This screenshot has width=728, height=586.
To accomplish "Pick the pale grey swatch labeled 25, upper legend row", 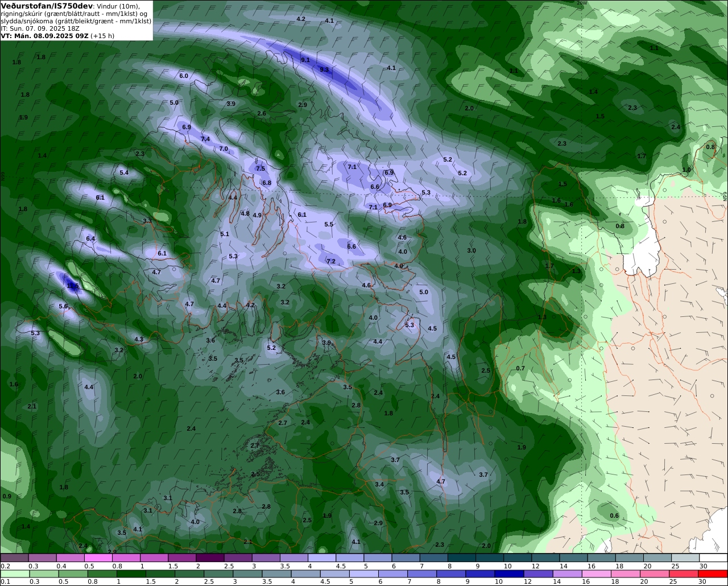I will pyautogui.click(x=685, y=558).
